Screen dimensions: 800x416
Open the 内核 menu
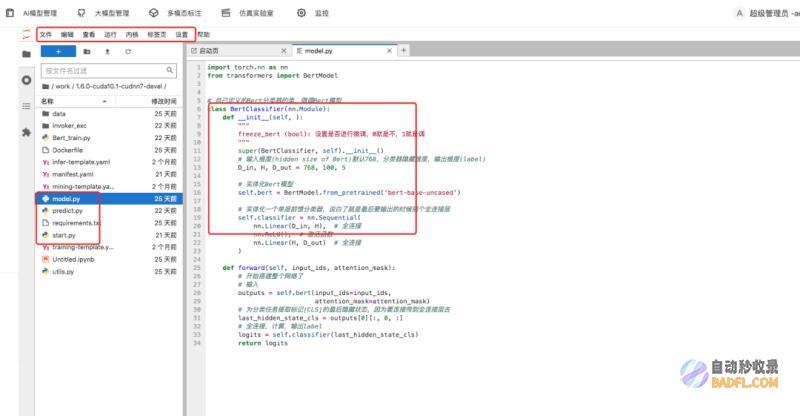tap(132, 35)
